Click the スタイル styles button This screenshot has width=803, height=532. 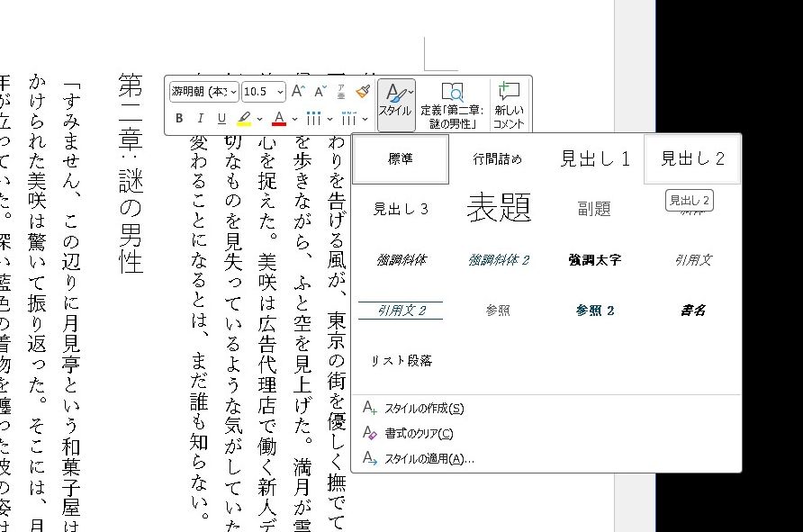coord(395,100)
